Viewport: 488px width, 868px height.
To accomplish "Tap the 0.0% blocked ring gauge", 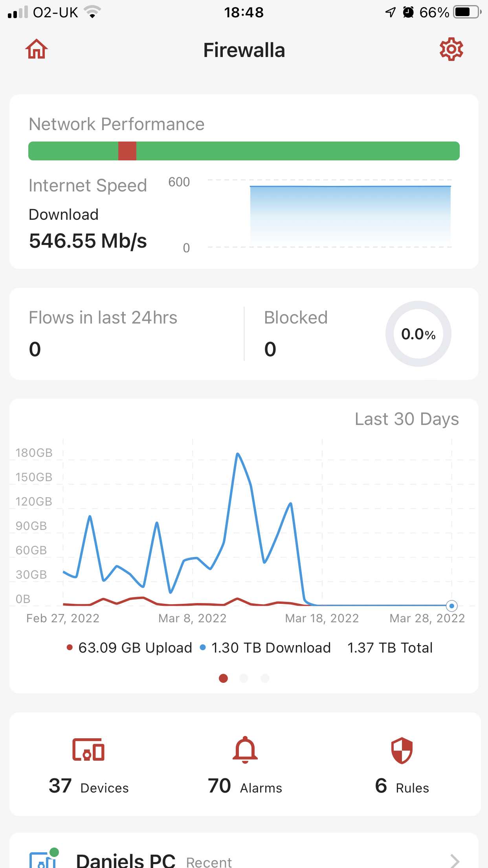I will coord(418,334).
